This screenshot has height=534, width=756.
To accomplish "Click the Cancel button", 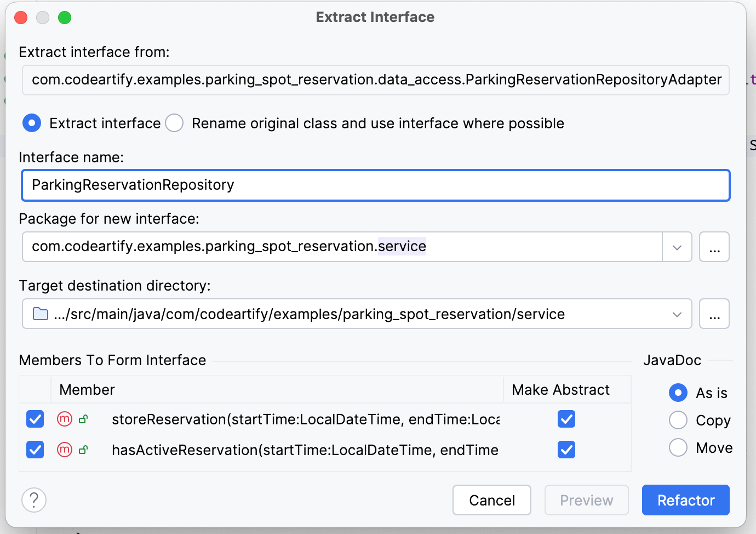I will [x=491, y=500].
